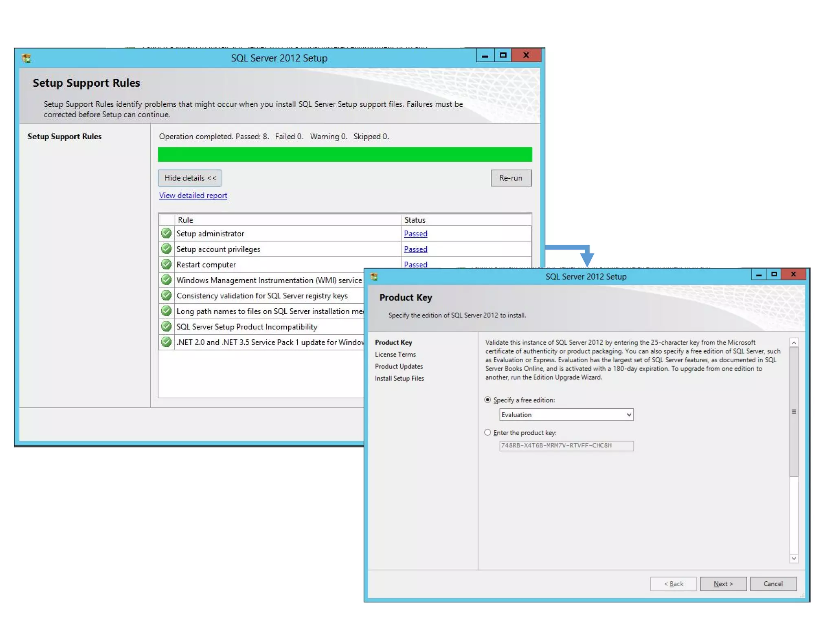Click the check icon for Consistency validation rule
This screenshot has width=834, height=644.
(166, 296)
